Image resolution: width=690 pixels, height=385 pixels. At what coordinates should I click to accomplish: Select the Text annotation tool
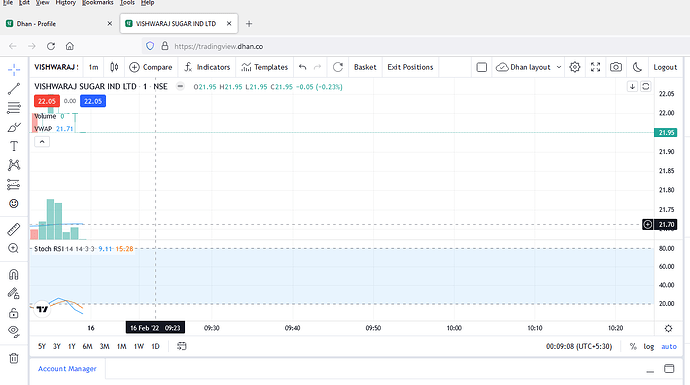14,146
